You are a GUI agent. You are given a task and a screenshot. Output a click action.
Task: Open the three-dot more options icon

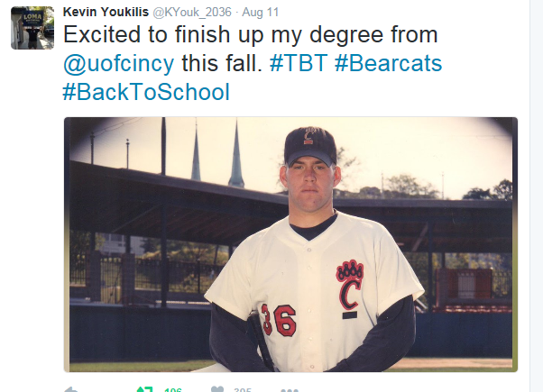tap(290, 390)
